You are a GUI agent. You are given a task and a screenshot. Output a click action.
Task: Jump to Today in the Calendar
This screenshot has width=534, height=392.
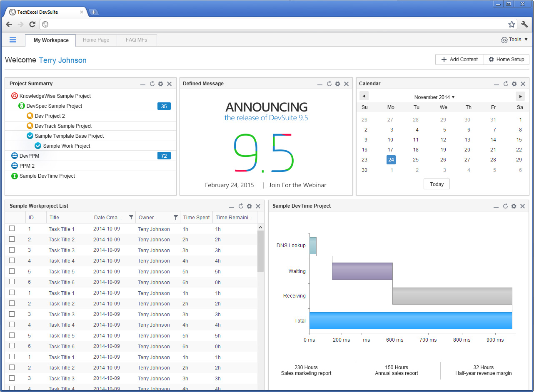[437, 184]
